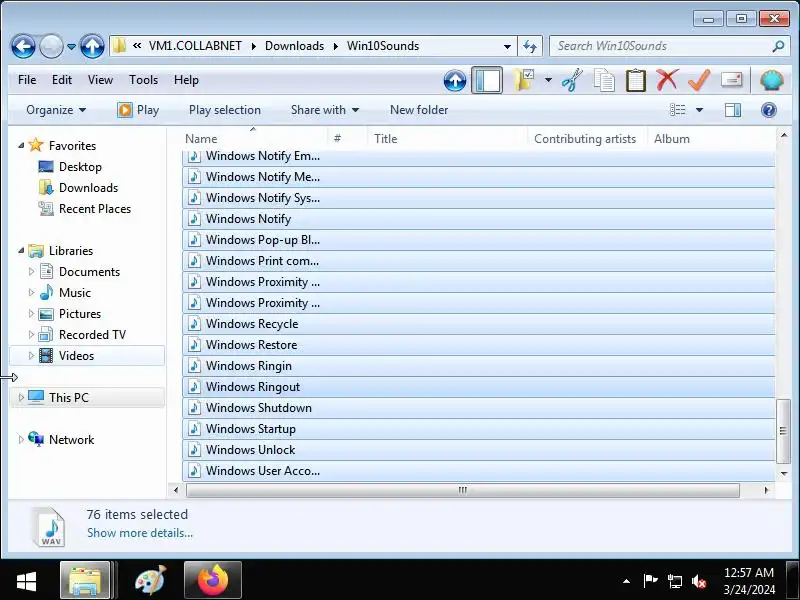The image size is (800, 600).
Task: Click the Refresh button next to address bar
Action: [x=530, y=46]
